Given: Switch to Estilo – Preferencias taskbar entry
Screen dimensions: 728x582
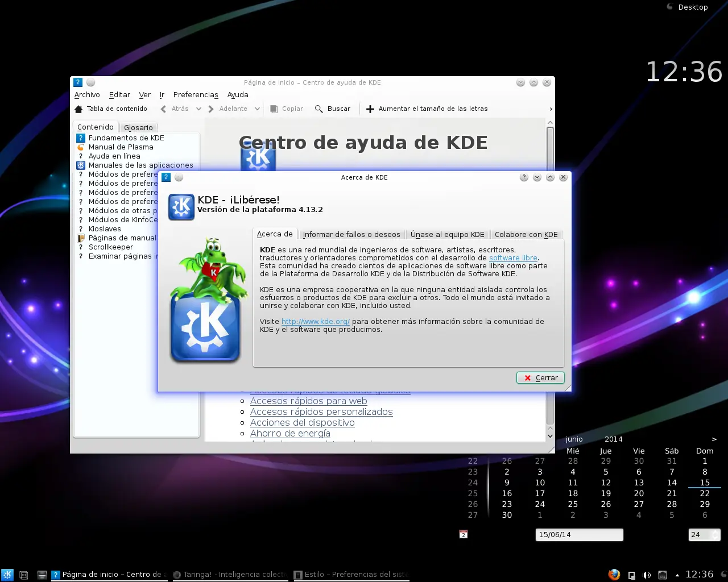Looking at the screenshot, I should [x=351, y=575].
